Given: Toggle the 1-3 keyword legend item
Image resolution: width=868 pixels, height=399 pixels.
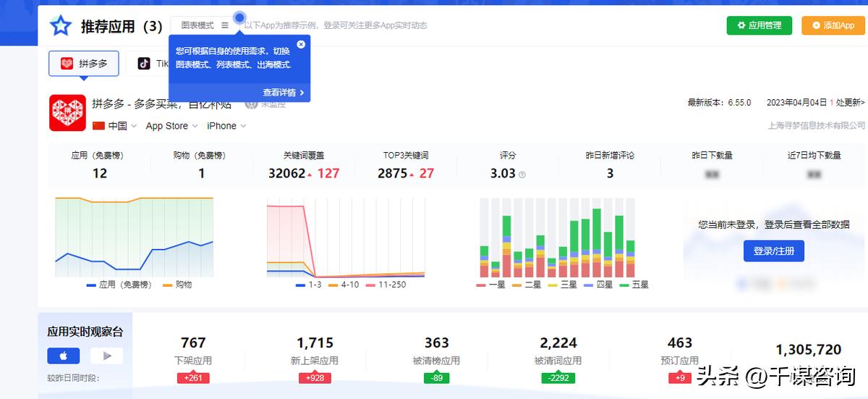Looking at the screenshot, I should (x=309, y=285).
